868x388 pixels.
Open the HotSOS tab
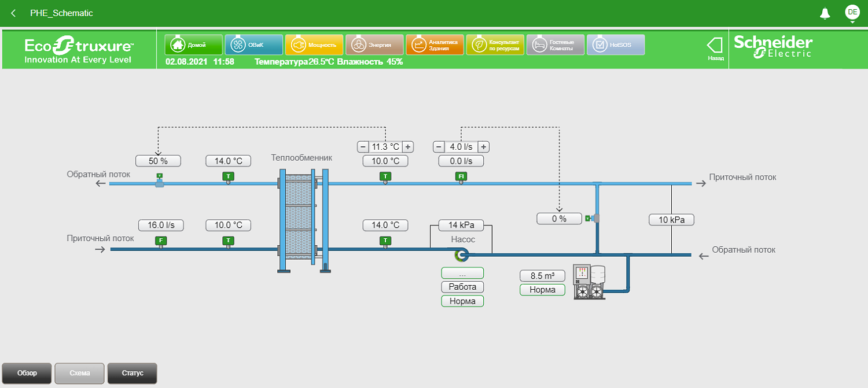pos(616,45)
